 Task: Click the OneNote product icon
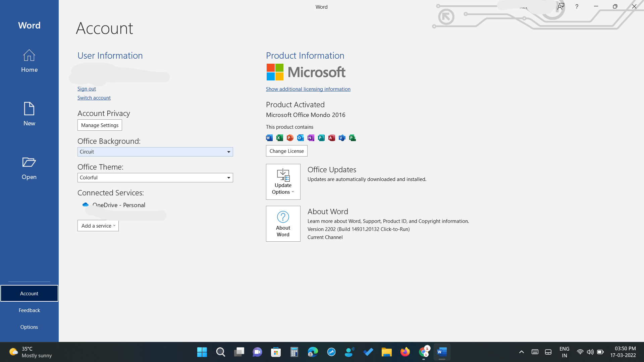311,138
